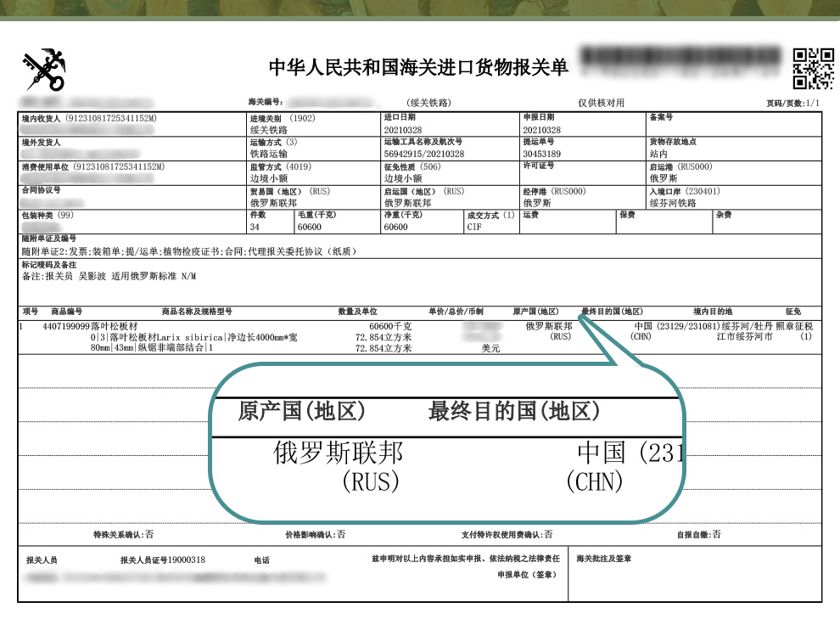
Task: Click the 消费使用单位 label
Action: coord(46,167)
